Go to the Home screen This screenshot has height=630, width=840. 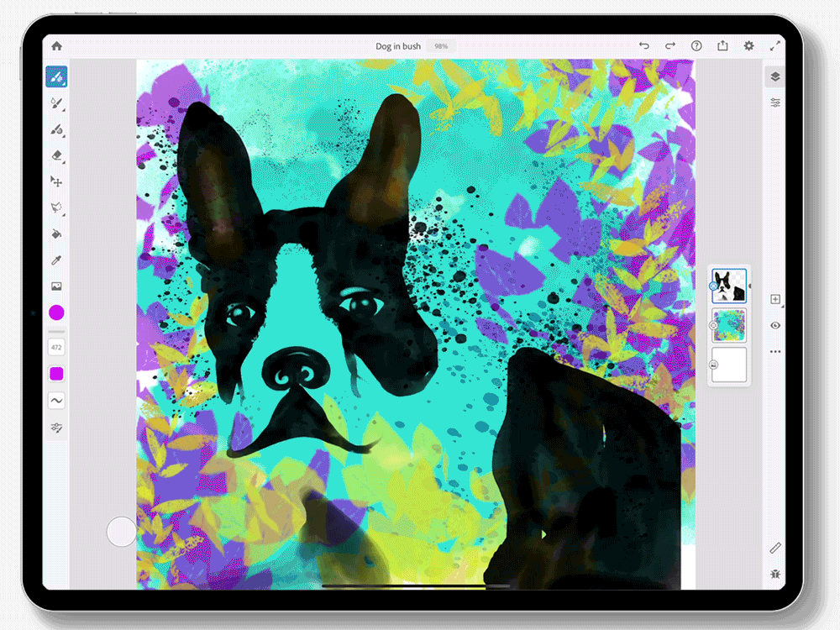tap(56, 46)
